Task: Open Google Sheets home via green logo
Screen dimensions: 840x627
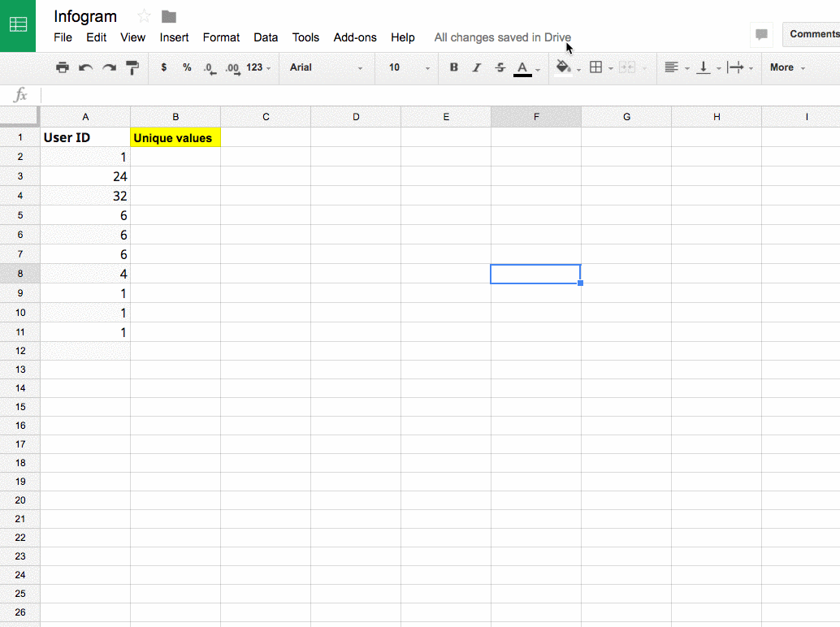Action: coord(18,25)
